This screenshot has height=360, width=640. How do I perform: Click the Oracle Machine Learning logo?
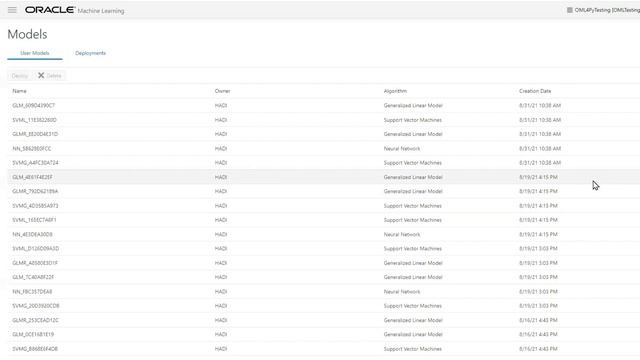(75, 10)
